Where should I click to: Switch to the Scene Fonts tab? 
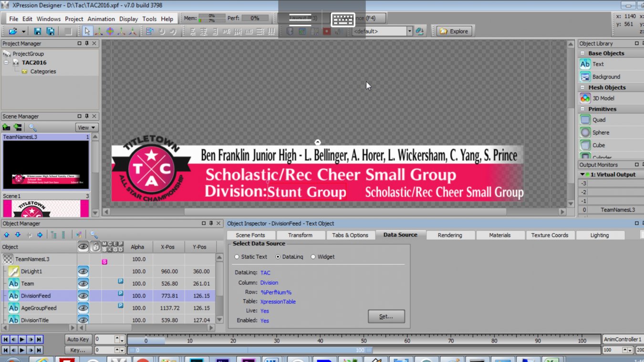(x=250, y=235)
